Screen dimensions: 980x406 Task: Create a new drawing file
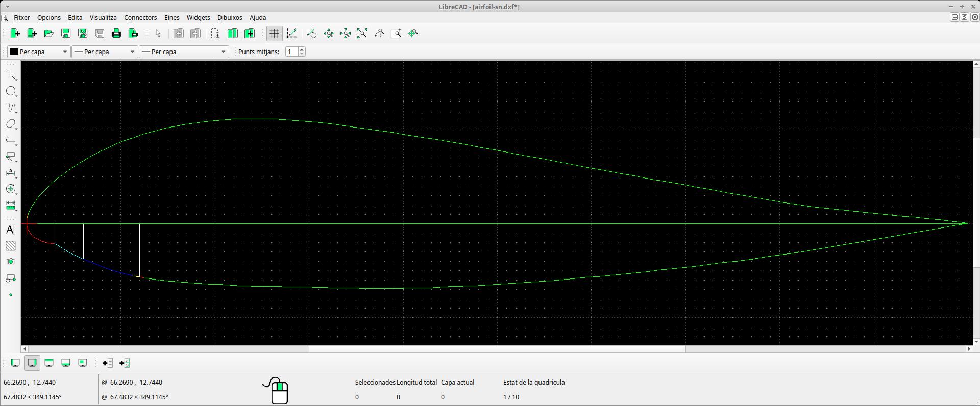15,33
